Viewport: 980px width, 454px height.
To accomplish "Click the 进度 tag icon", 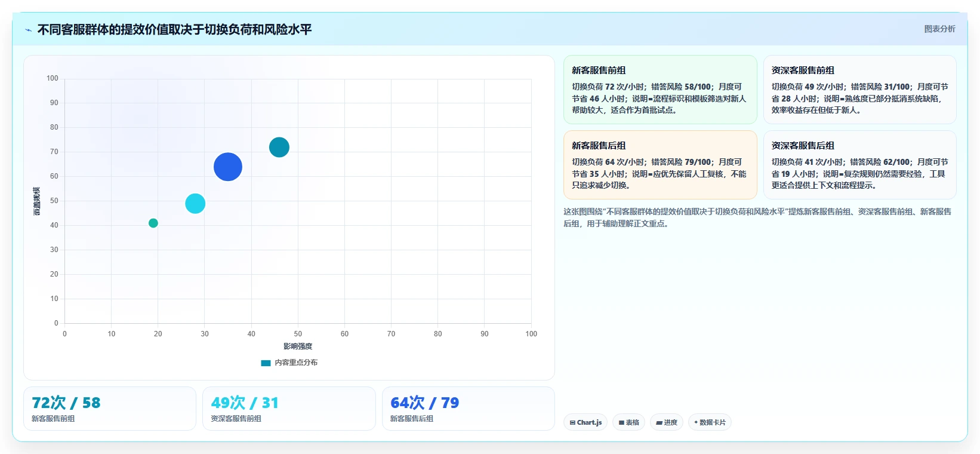I will point(659,422).
